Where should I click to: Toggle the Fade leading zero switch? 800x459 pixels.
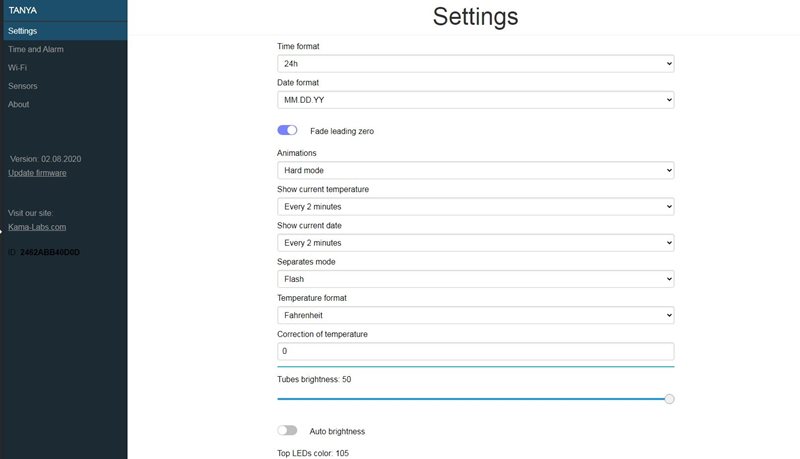coord(287,131)
